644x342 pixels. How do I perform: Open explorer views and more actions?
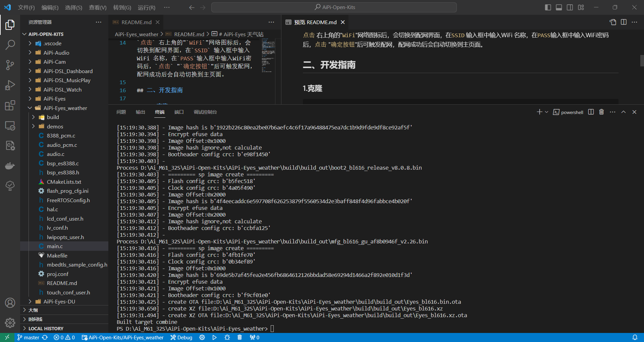pos(98,22)
